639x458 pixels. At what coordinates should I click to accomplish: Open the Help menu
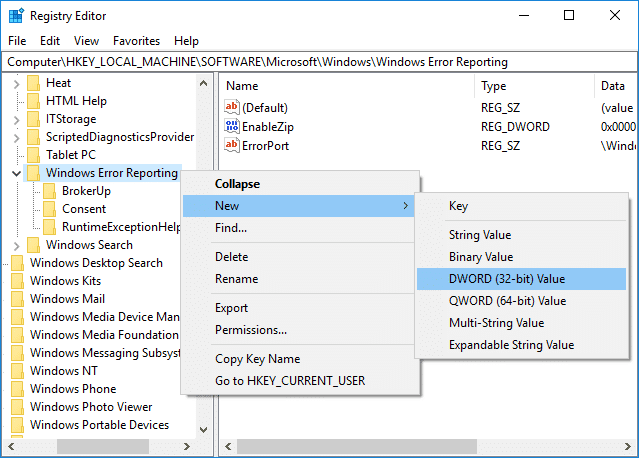coord(186,41)
